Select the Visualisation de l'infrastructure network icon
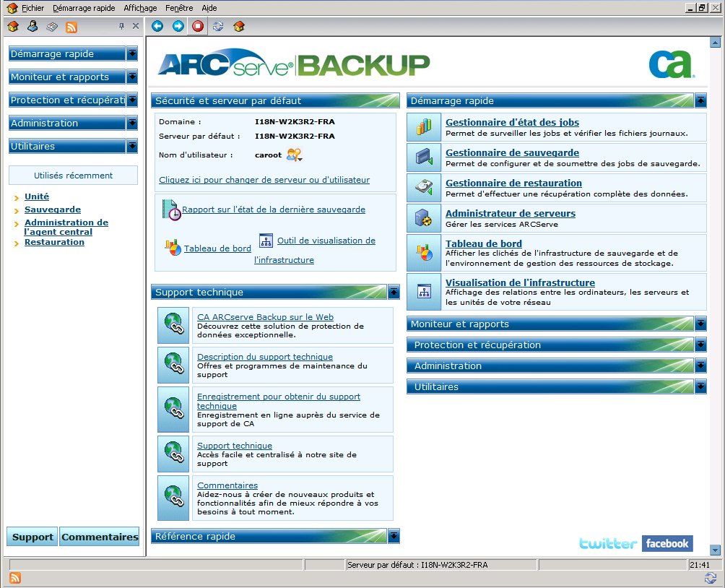Image resolution: width=725 pixels, height=588 pixels. click(423, 291)
